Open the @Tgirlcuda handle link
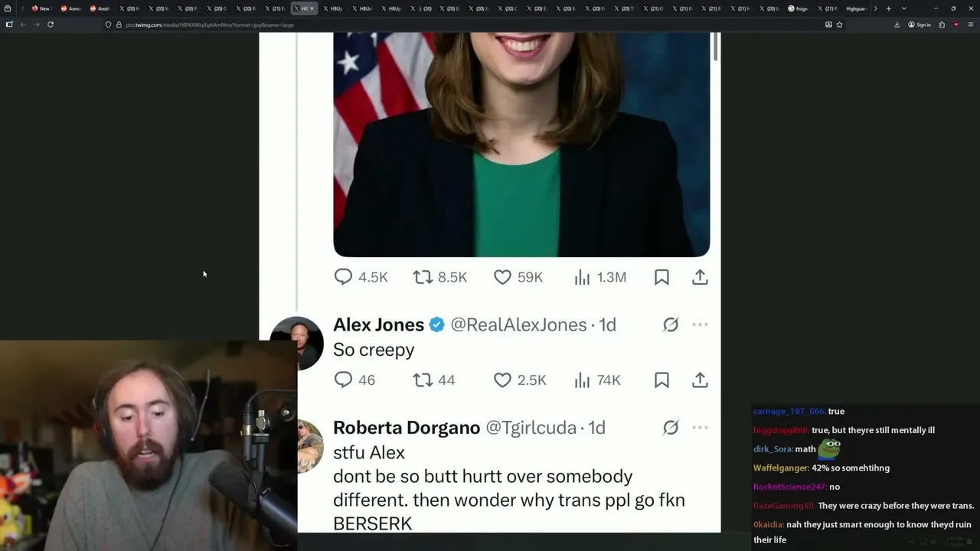Screen dimensions: 980x551 531,427
